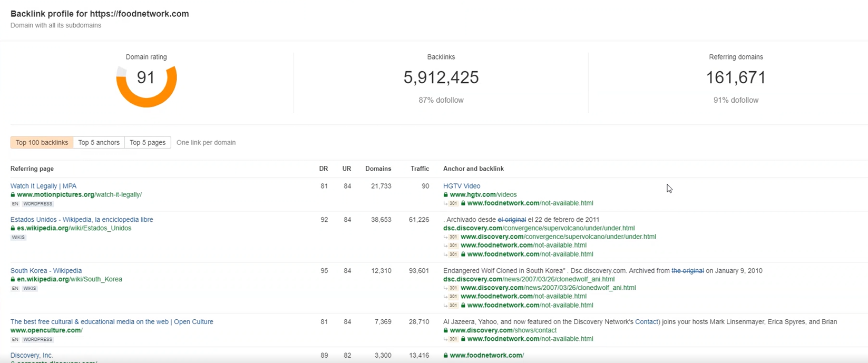Open Open Culture referring page title
868x363 pixels.
click(112, 322)
